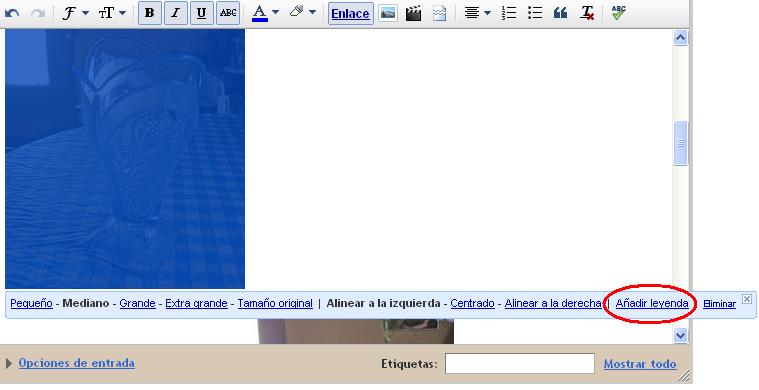Redo the last edit
Viewport: 759px width, 390px height.
(x=38, y=13)
